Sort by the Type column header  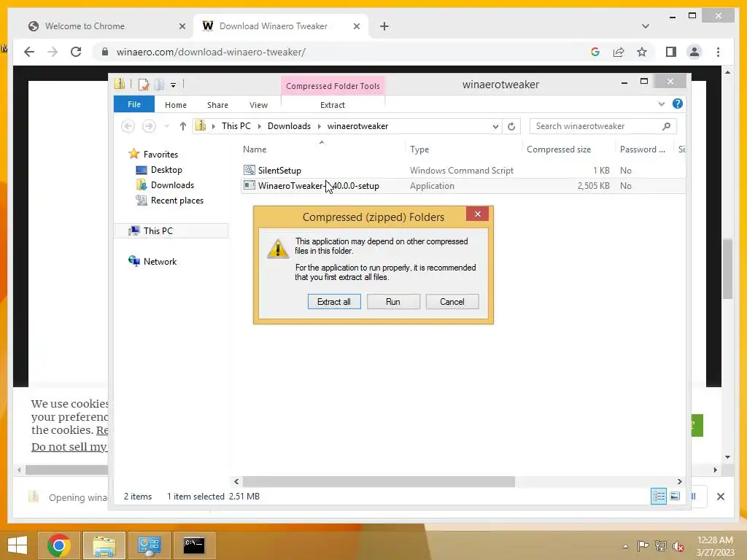(x=419, y=149)
